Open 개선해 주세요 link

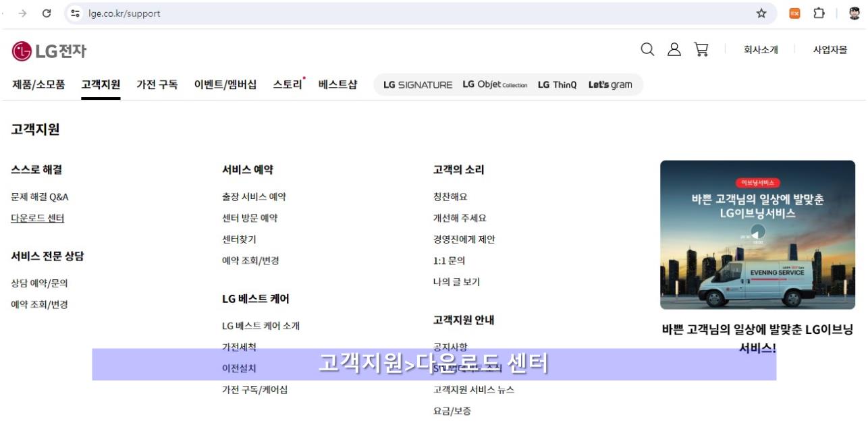pyautogui.click(x=460, y=219)
